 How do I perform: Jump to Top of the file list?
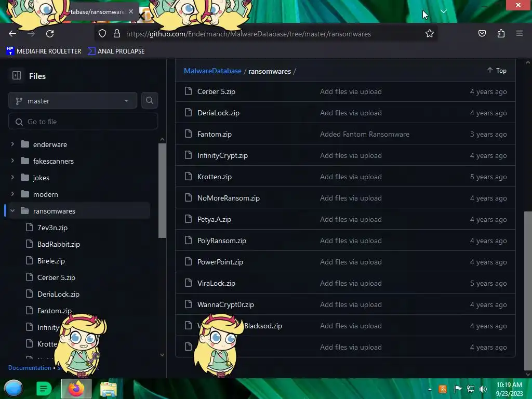497,71
